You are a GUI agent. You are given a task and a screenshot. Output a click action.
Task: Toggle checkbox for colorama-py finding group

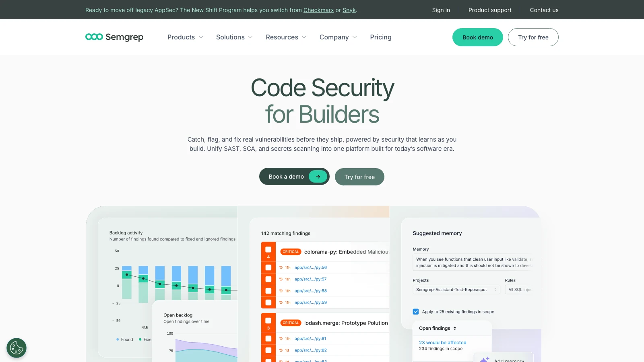[268, 249]
